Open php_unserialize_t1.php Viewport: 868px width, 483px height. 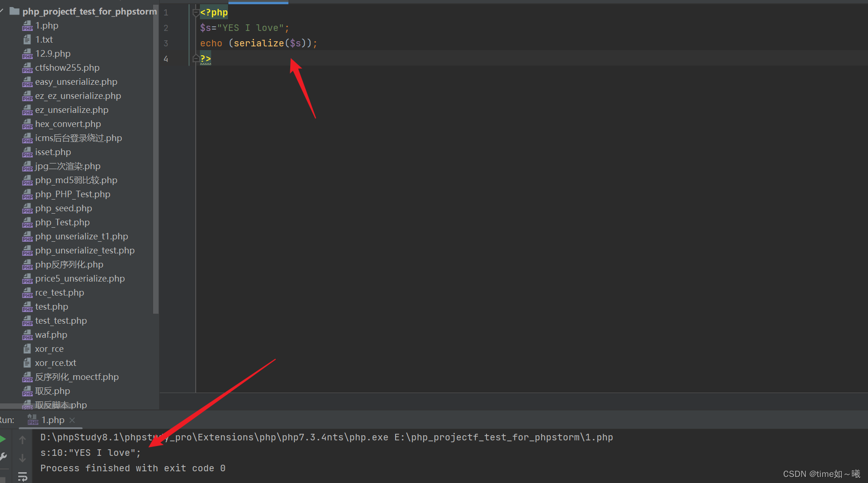(81, 237)
